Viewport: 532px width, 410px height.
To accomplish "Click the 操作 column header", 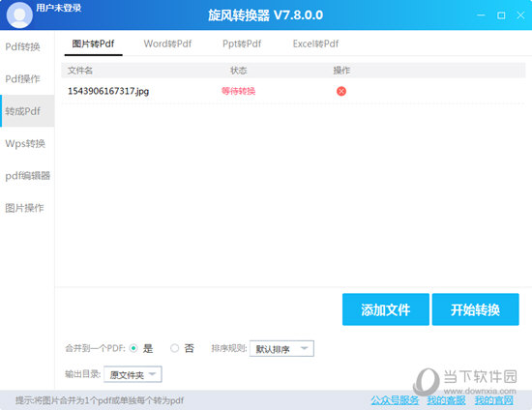I will tap(341, 71).
